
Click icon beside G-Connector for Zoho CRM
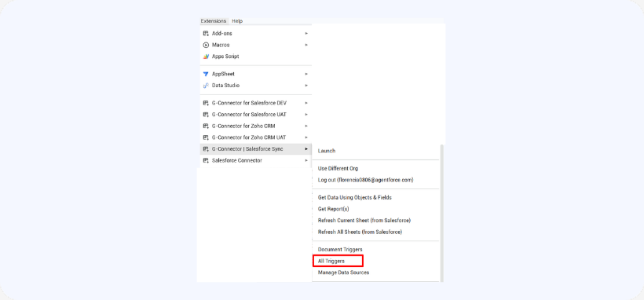coord(207,126)
